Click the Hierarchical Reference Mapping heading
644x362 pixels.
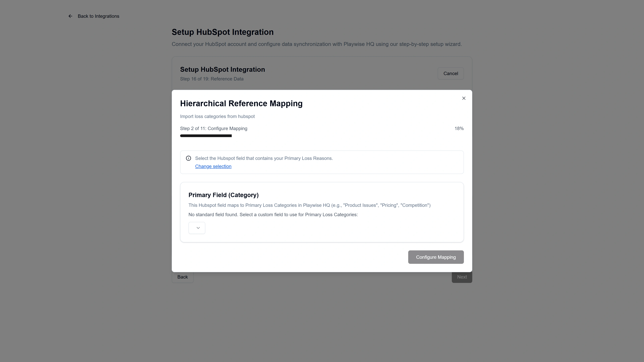[241, 103]
